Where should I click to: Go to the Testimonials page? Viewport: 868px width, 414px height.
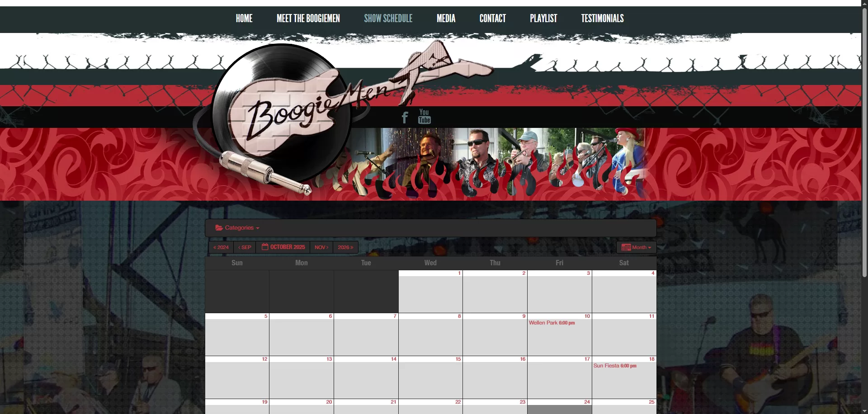[602, 19]
